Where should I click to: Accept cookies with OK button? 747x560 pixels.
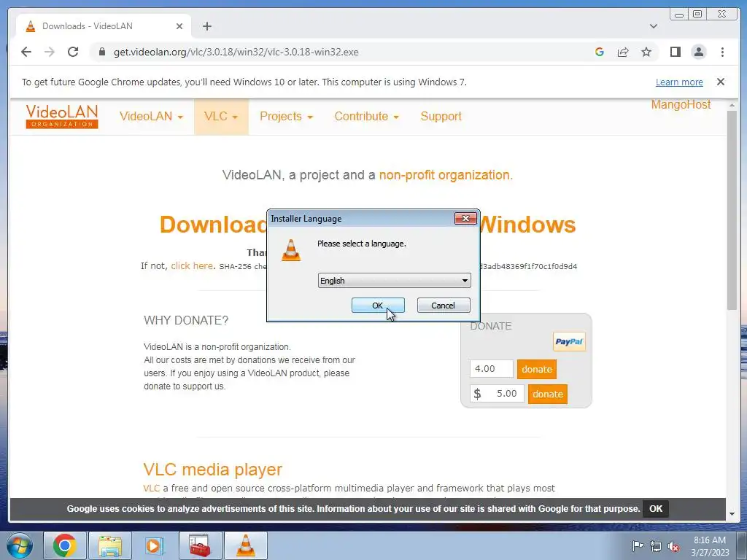pyautogui.click(x=656, y=508)
